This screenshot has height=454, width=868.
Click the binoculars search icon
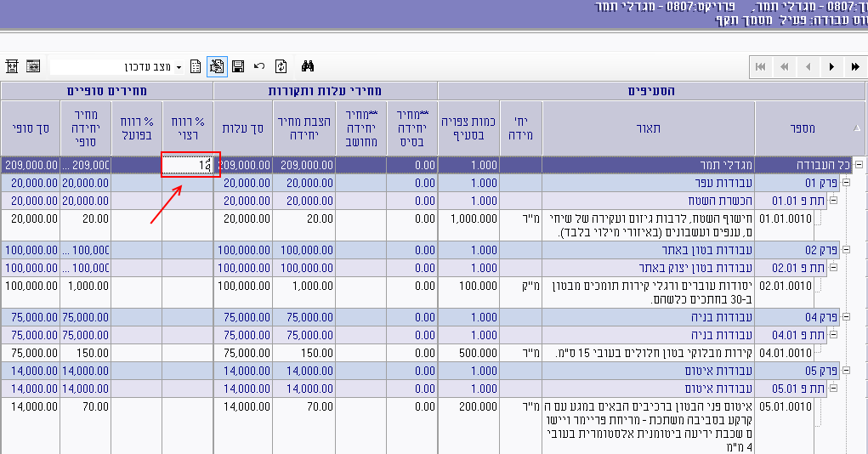click(309, 66)
